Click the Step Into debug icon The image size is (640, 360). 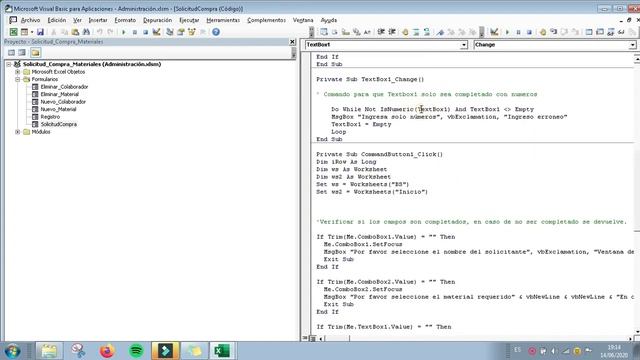(553, 32)
